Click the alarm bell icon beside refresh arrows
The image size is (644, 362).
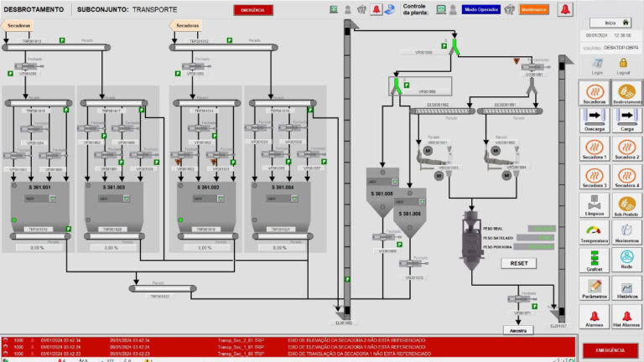376,9
